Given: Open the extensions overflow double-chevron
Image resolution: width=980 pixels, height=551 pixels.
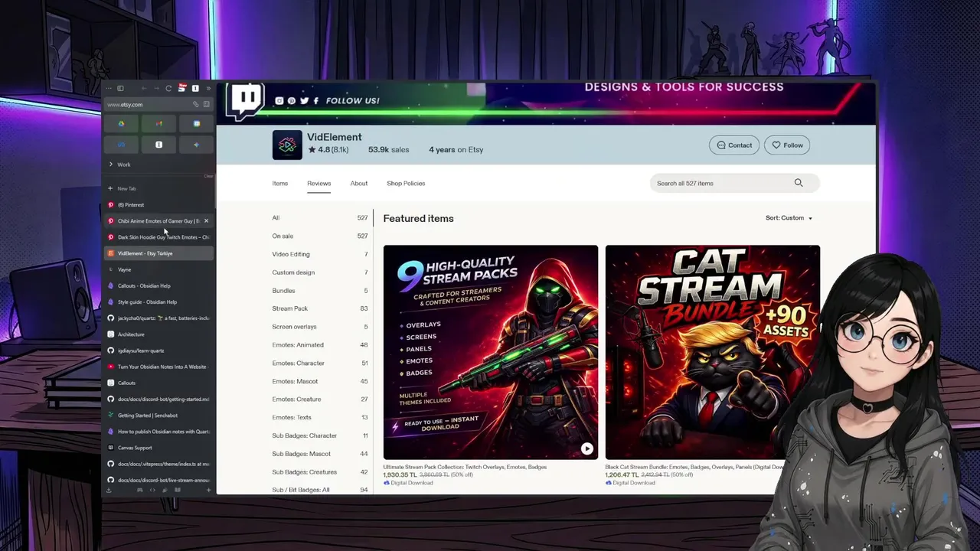Looking at the screenshot, I should click(x=208, y=88).
